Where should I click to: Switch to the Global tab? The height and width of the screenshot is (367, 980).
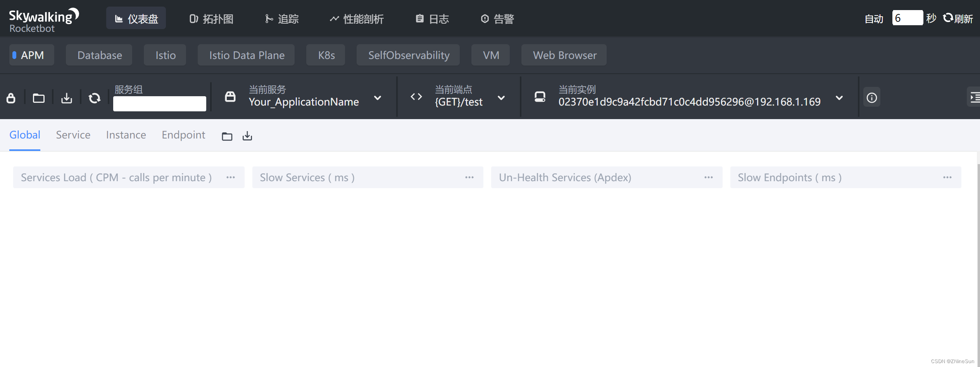[x=25, y=135]
